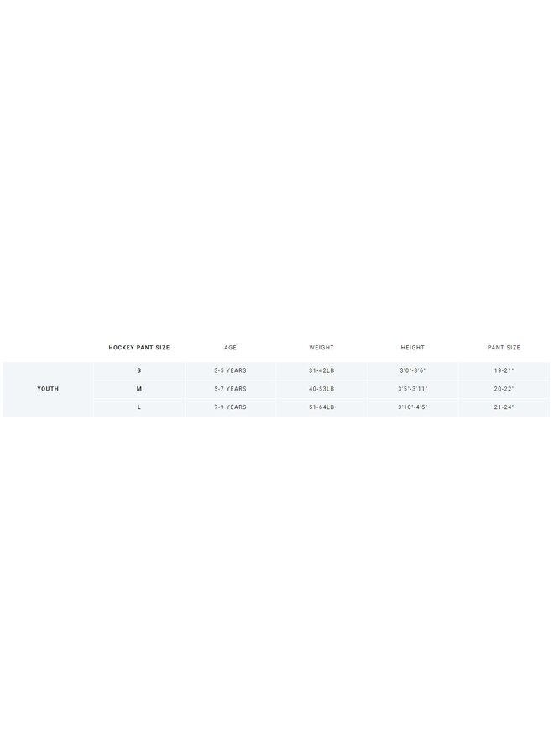Select size M in the table
The height and width of the screenshot is (756, 554).
tap(139, 389)
